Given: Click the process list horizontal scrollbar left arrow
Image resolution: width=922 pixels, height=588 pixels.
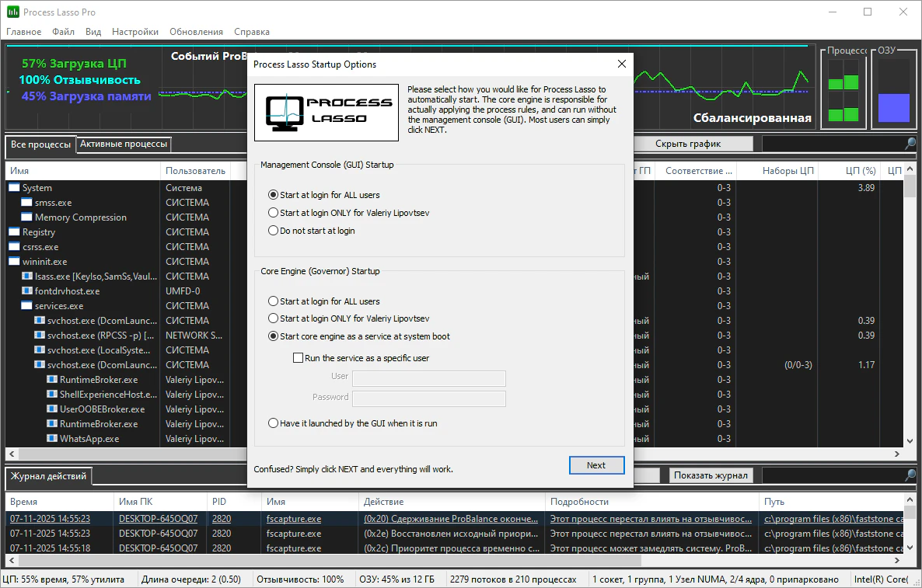Looking at the screenshot, I should click(x=12, y=454).
